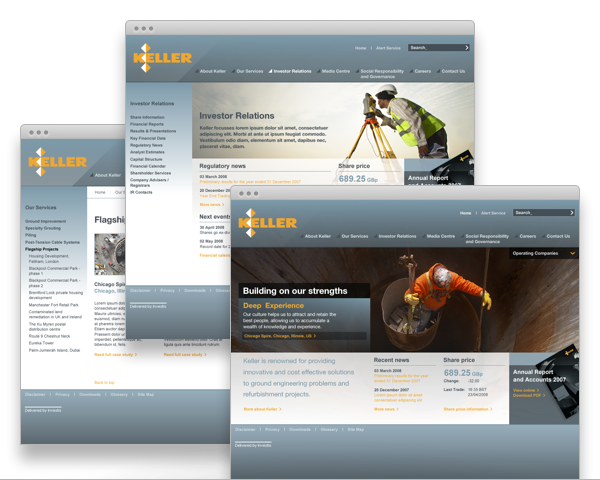Open Key Financial Data sidebar item
This screenshot has width=600, height=480.
pyautogui.click(x=148, y=139)
